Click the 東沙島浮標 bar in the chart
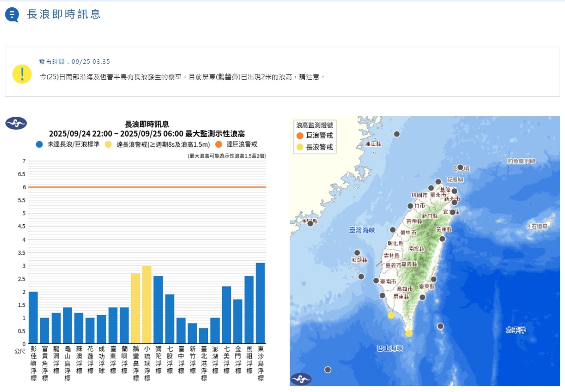This screenshot has height=392, width=565. click(260, 303)
